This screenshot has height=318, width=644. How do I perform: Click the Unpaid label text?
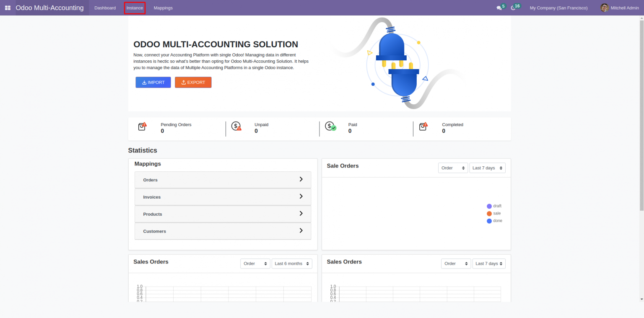[261, 125]
